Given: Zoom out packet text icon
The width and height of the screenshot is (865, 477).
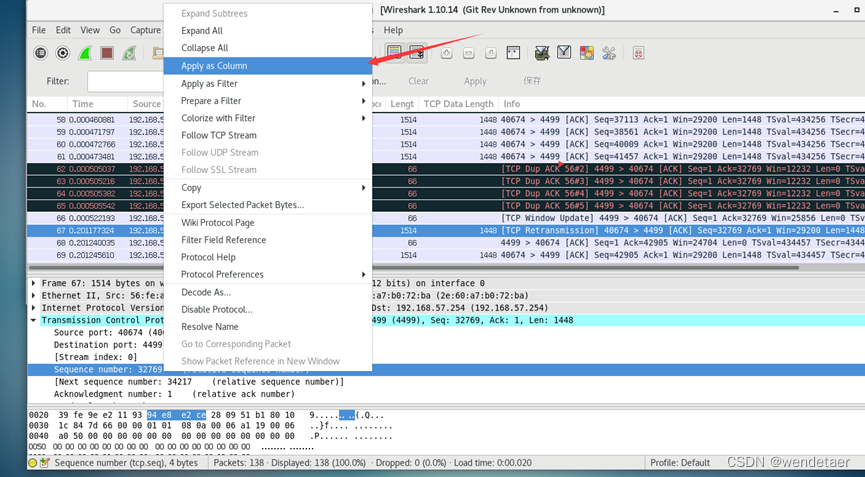Looking at the screenshot, I should coord(469,53).
